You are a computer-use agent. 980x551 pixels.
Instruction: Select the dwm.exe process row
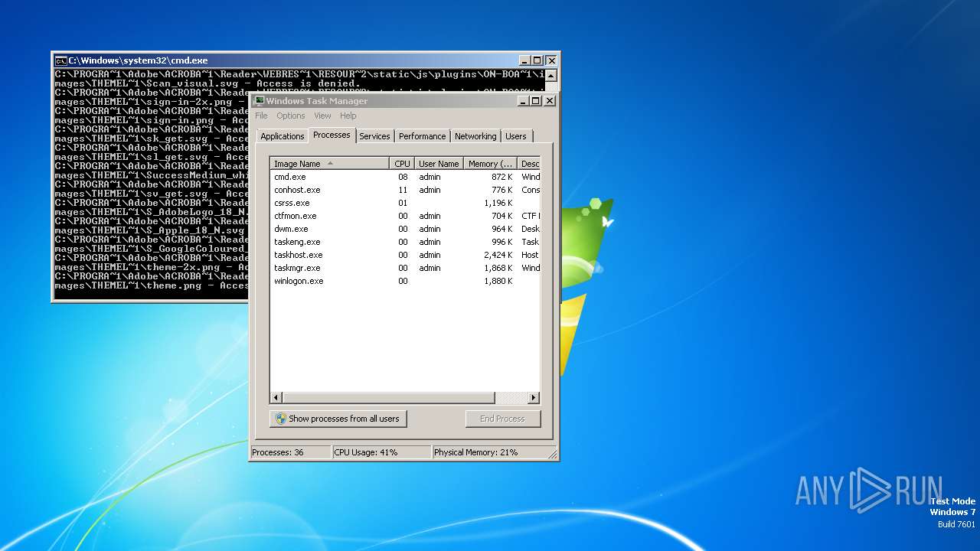click(405, 229)
